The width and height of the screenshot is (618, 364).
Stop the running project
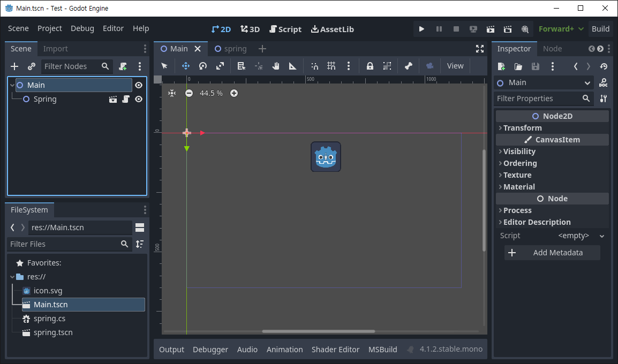456,29
